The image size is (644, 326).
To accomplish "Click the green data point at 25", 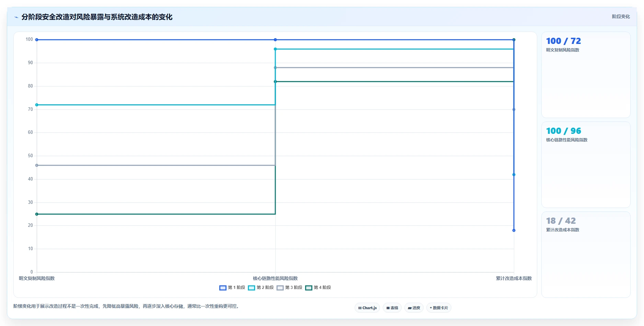I will [x=37, y=214].
